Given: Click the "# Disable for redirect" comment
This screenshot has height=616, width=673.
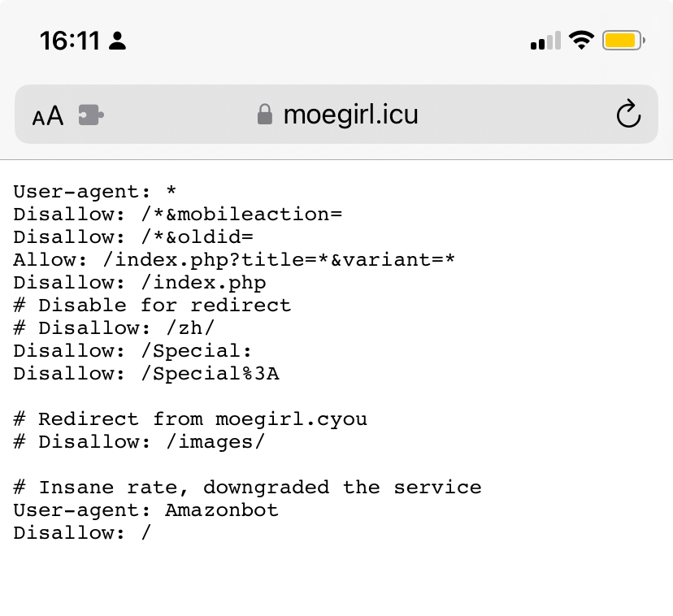Looking at the screenshot, I should point(152,306).
